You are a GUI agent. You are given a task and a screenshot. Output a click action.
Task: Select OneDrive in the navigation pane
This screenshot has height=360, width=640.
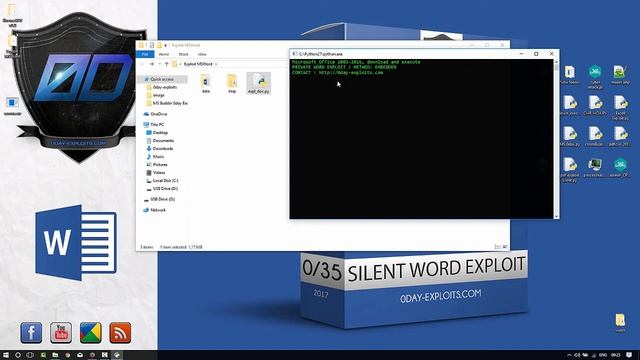pos(158,114)
